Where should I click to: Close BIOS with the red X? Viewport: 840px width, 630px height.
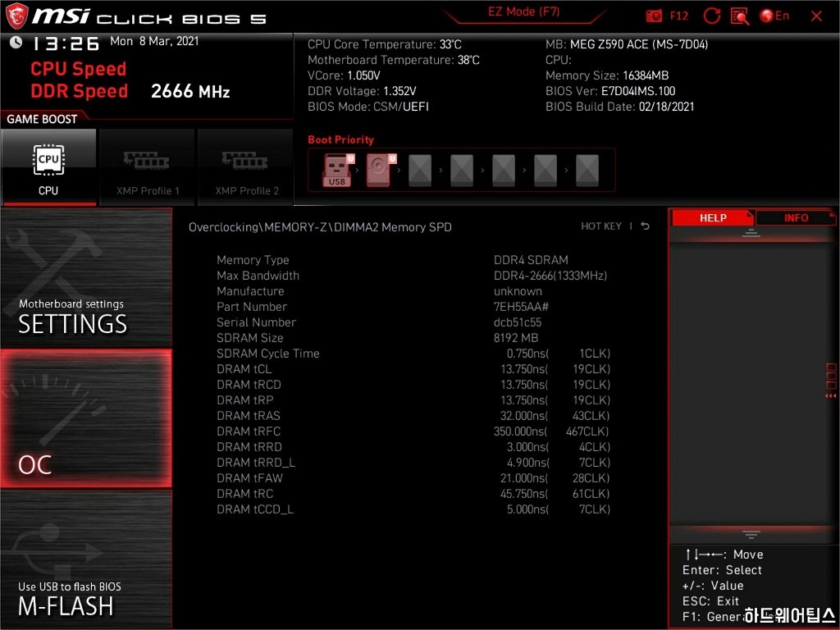816,16
